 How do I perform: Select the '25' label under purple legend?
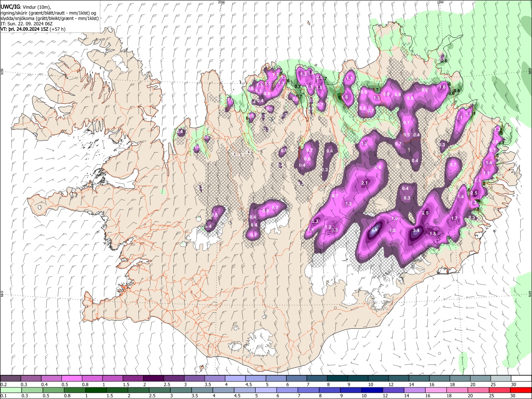pyautogui.click(x=493, y=384)
